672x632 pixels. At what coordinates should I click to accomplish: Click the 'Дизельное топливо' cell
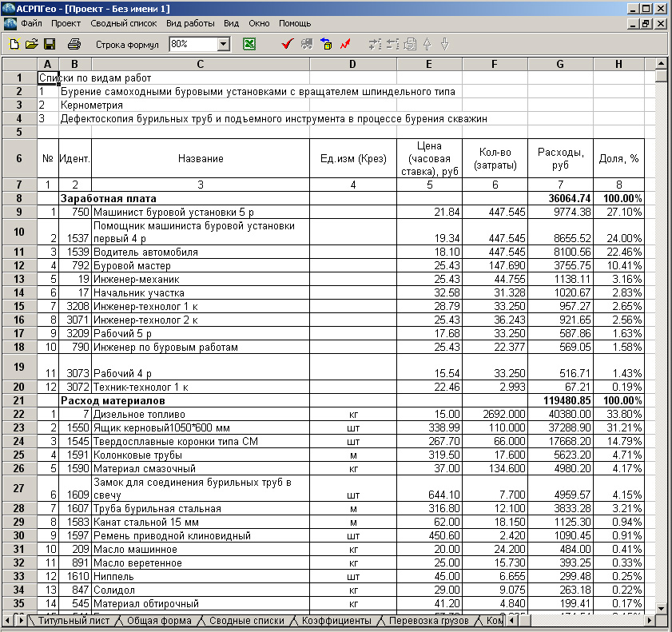[x=201, y=415]
